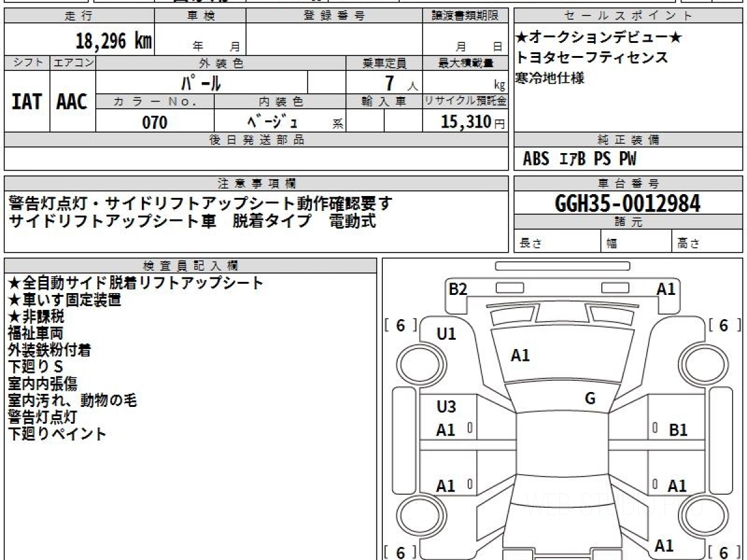Click the 後日発送部品 header
The height and width of the screenshot is (560, 747).
point(256,139)
